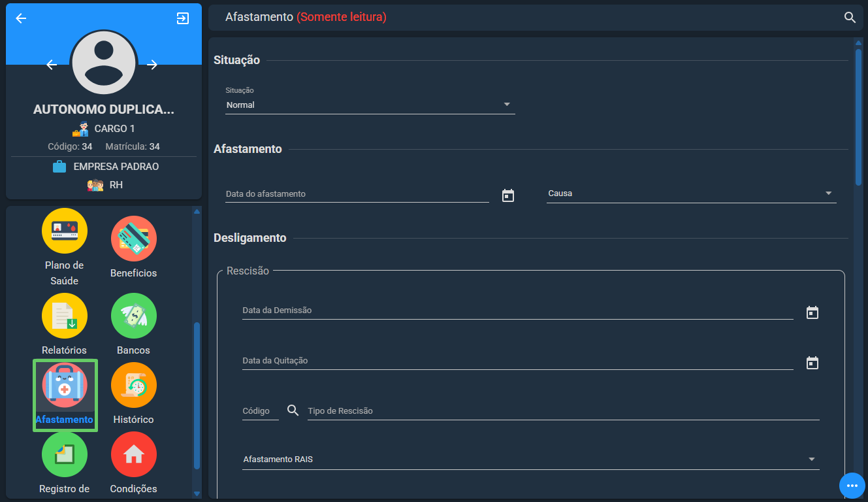Click the search magnifier in the header
Viewport: 868px width, 502px height.
click(850, 18)
